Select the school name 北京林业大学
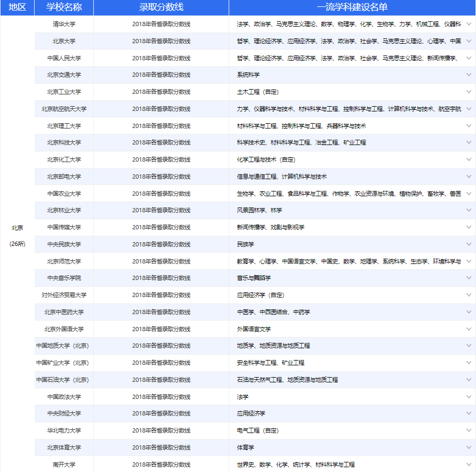 [x=64, y=210]
